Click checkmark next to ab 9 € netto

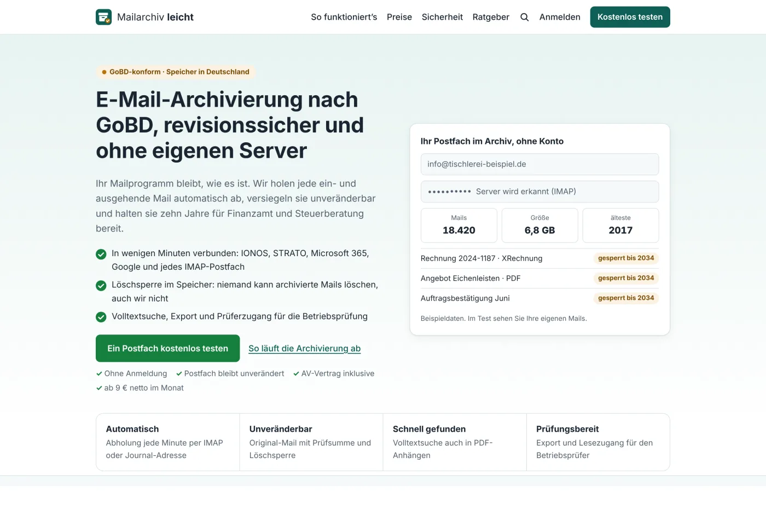pos(99,388)
